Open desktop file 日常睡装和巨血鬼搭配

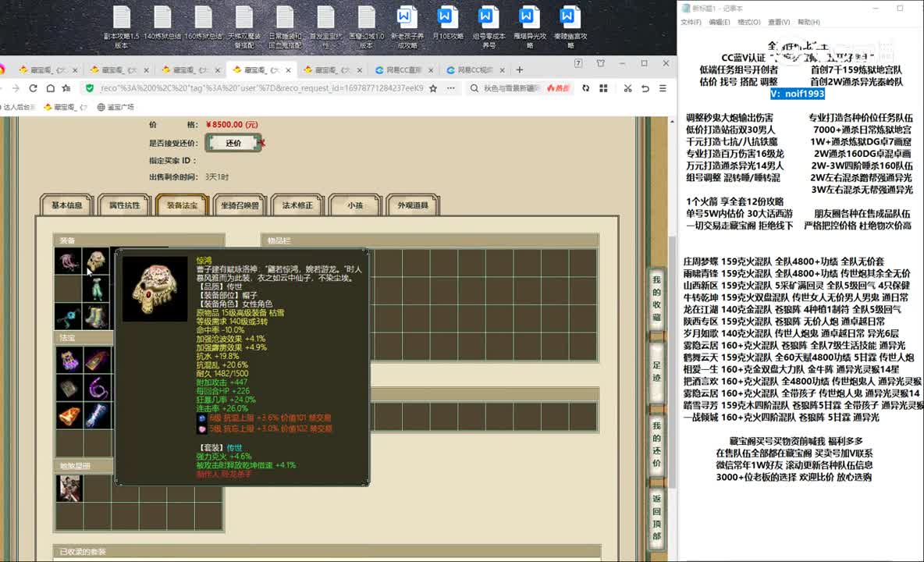tap(285, 27)
